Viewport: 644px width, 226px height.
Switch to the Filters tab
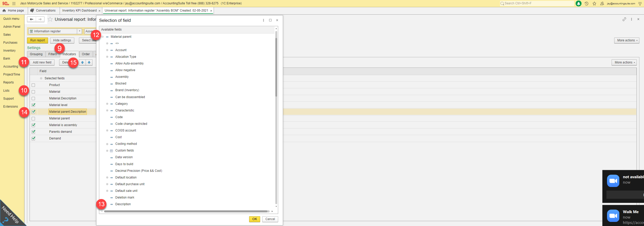click(x=52, y=54)
